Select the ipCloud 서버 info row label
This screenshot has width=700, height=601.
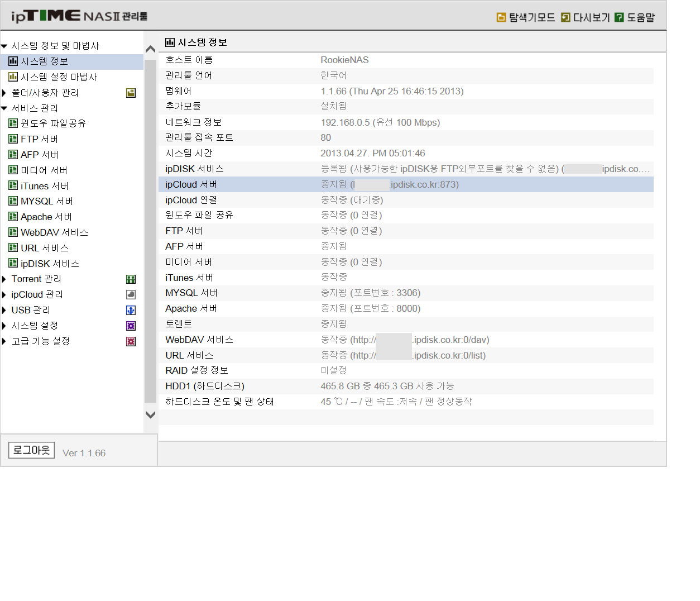(191, 184)
